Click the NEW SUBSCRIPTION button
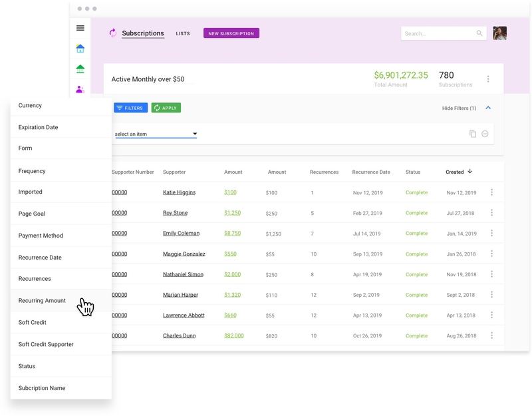This screenshot has width=532, height=416. click(231, 33)
